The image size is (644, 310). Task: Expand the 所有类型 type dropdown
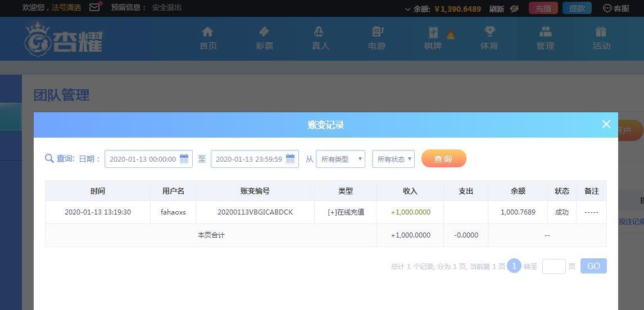(x=341, y=159)
